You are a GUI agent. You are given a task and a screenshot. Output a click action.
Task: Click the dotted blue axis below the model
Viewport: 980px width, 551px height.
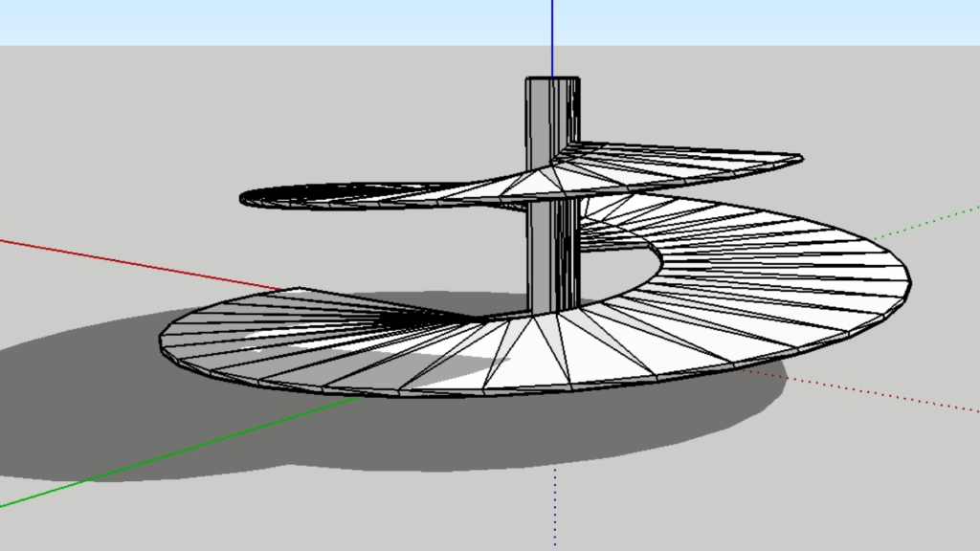(555, 497)
